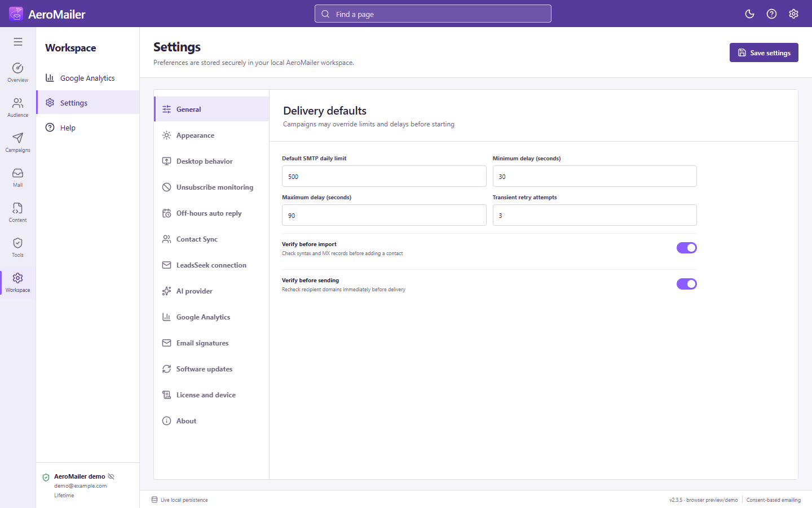Turn off Verify before sending switch

[687, 284]
